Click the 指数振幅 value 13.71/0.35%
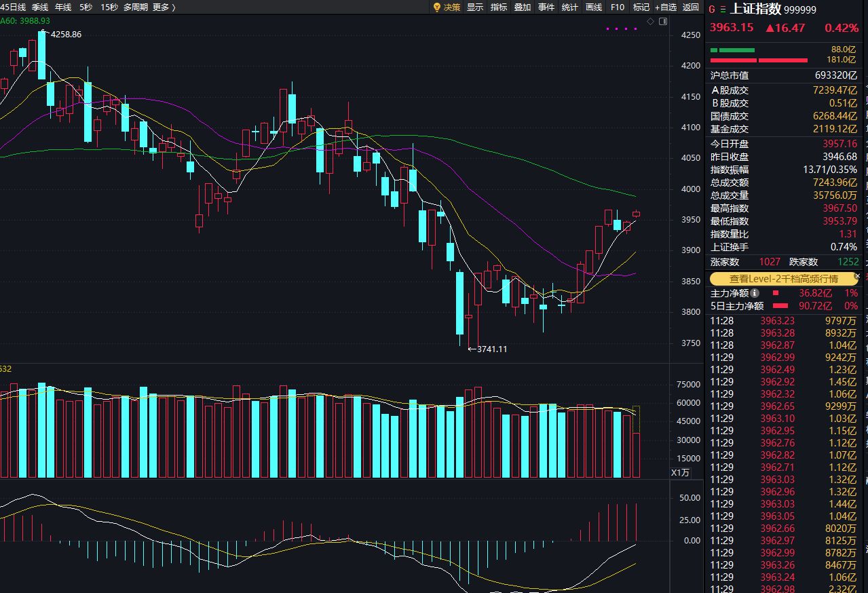The height and width of the screenshot is (593, 868). click(829, 170)
